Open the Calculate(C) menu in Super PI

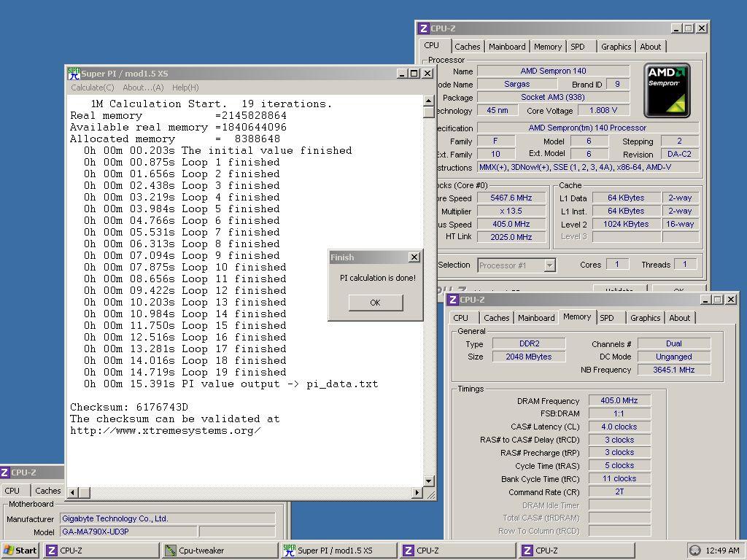pyautogui.click(x=93, y=87)
